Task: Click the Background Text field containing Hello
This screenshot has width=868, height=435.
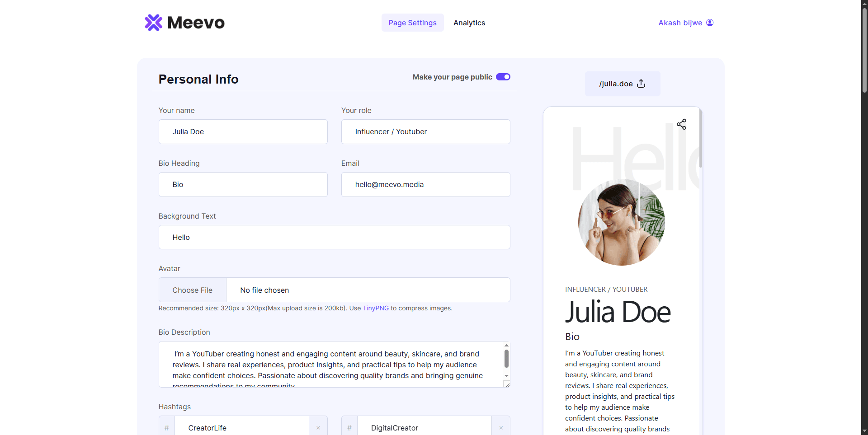Action: (x=334, y=237)
